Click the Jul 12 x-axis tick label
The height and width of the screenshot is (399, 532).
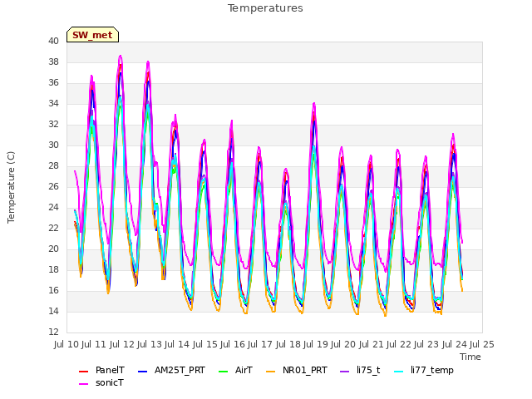point(122,344)
